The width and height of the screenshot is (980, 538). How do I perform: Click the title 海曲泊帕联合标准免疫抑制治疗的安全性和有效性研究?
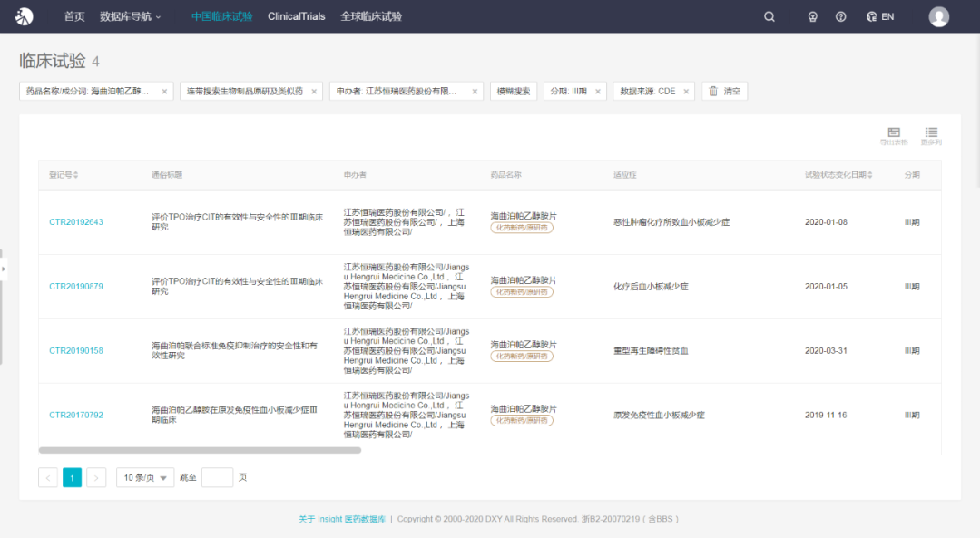coord(234,350)
